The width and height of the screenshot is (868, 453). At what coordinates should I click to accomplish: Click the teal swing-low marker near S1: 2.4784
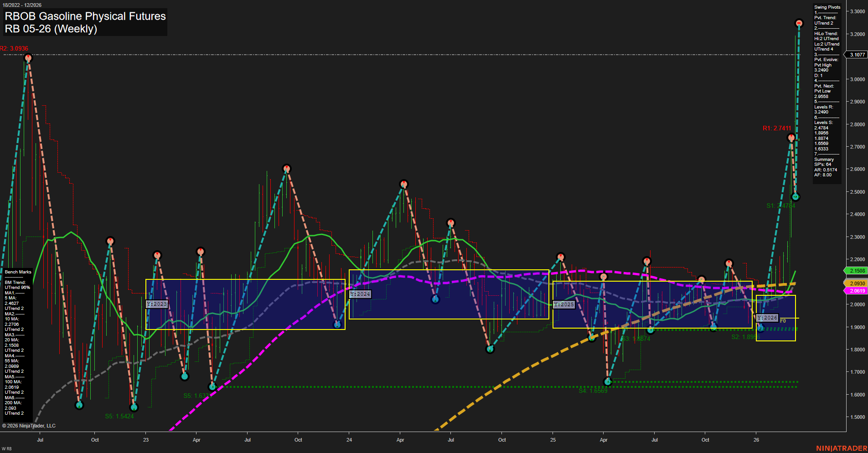795,197
